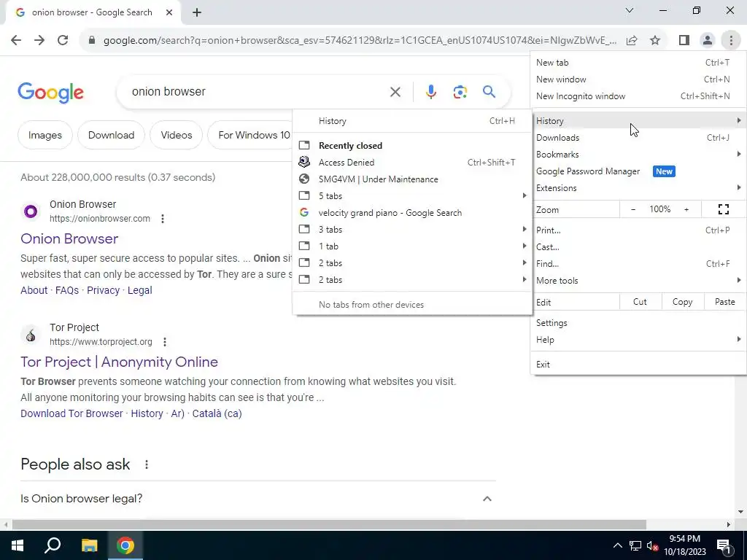This screenshot has height=560, width=747.
Task: Open Tor Project Anonymity Online link
Action: tap(119, 362)
